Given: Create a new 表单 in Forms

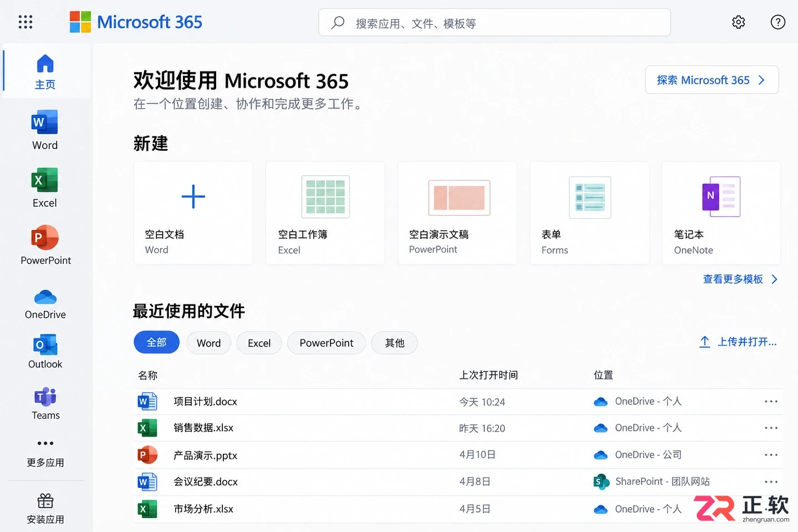Looking at the screenshot, I should click(590, 213).
